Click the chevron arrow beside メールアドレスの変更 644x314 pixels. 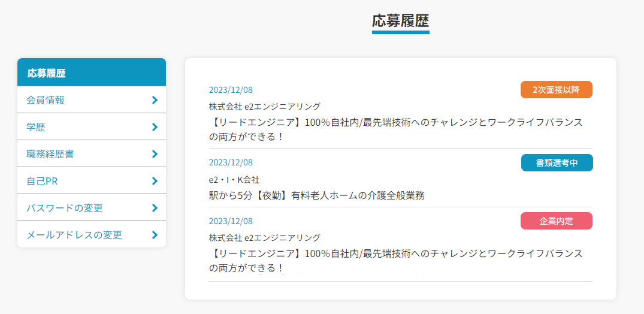[155, 235]
